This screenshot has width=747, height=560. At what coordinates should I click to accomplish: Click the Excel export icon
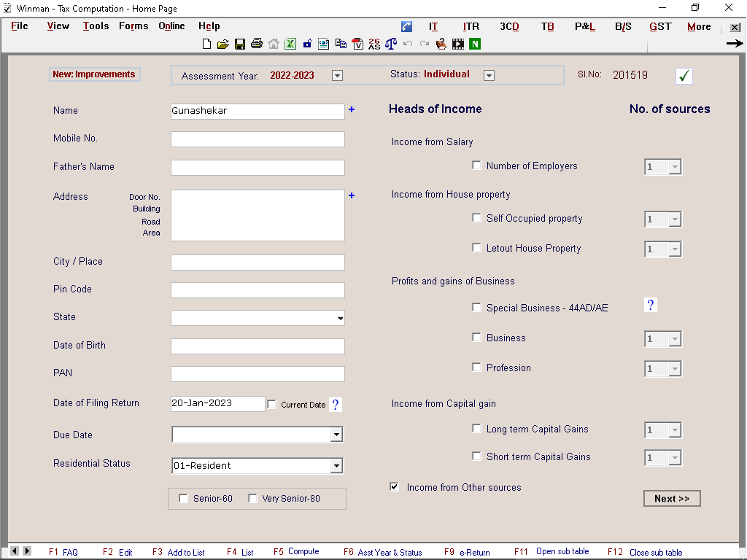tap(290, 44)
